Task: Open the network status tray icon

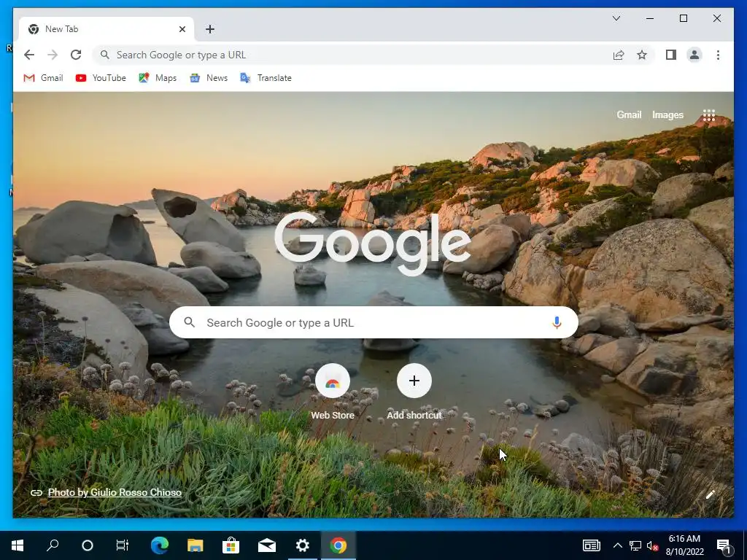Action: pyautogui.click(x=635, y=545)
